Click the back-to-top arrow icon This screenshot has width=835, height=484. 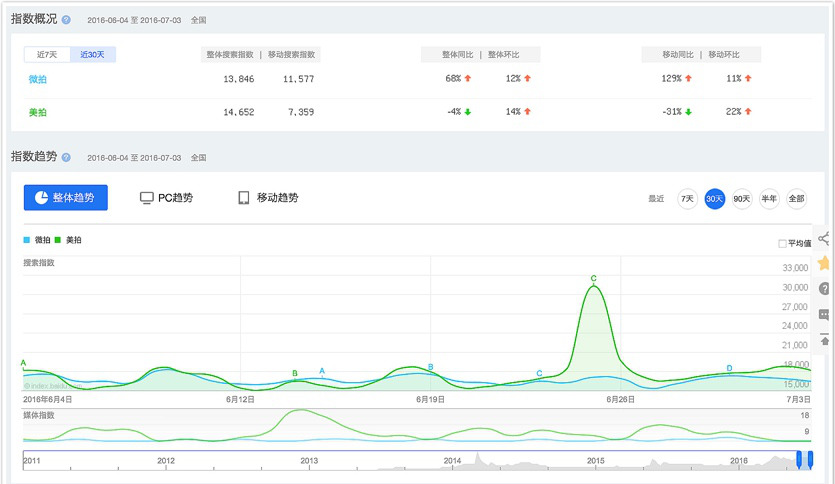coord(824,340)
